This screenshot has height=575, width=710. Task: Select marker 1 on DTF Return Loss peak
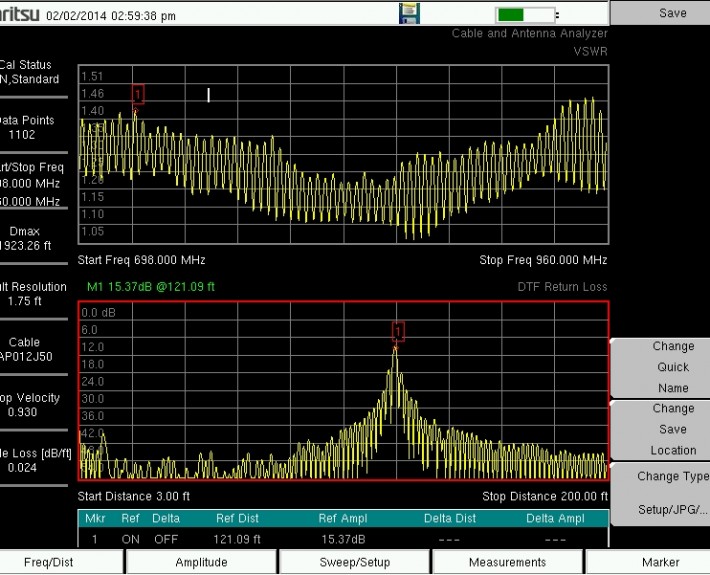(x=398, y=331)
